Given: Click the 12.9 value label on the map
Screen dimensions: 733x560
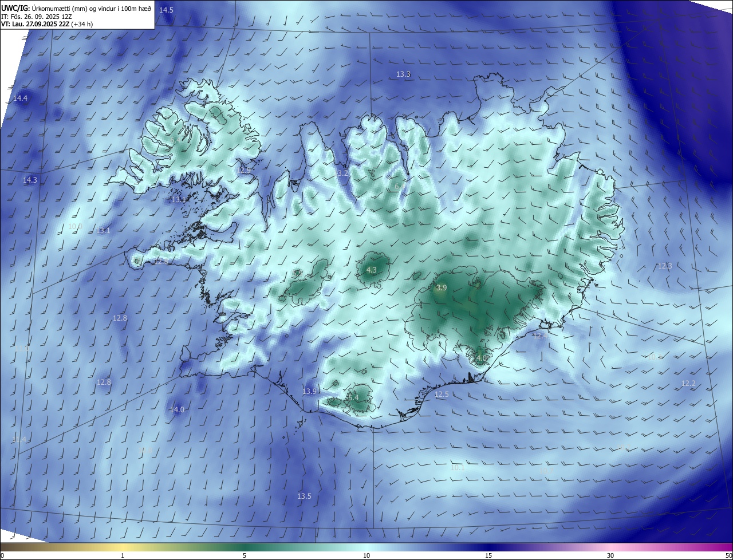Looking at the screenshot, I should pos(245,170).
